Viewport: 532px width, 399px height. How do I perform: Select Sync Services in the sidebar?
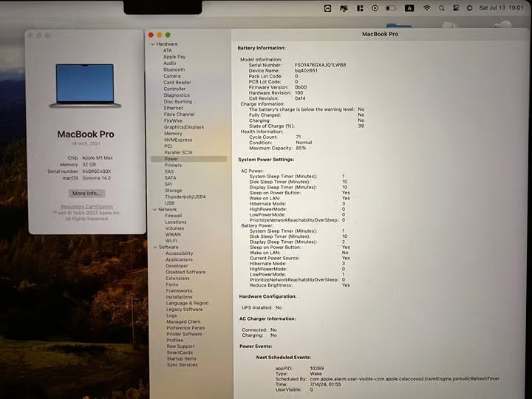183,365
